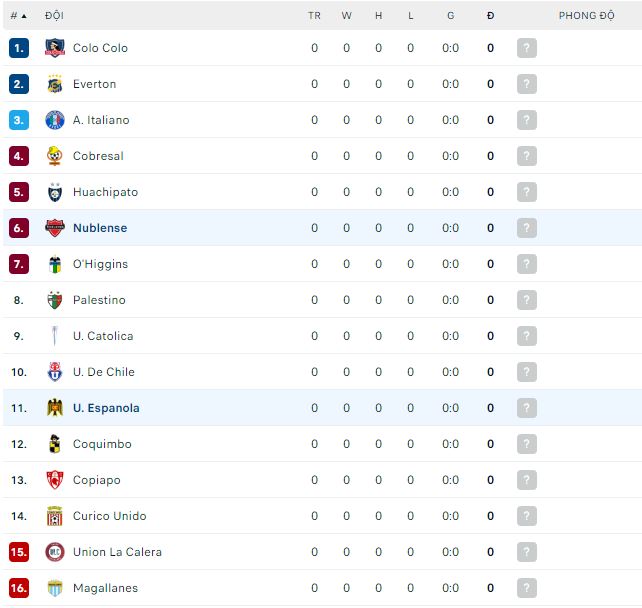Click the Curico Unido team name
642x608 pixels.
[x=109, y=516]
